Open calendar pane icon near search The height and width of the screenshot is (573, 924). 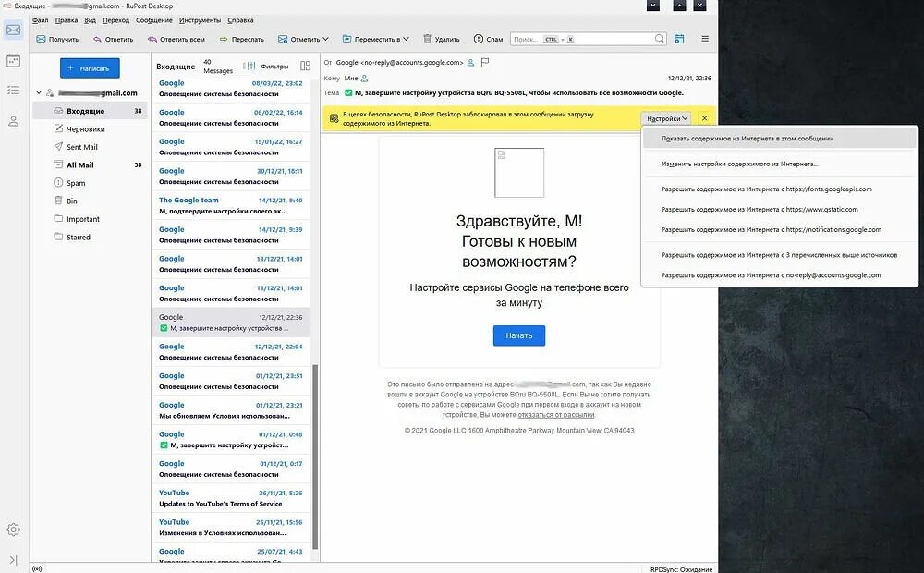679,39
